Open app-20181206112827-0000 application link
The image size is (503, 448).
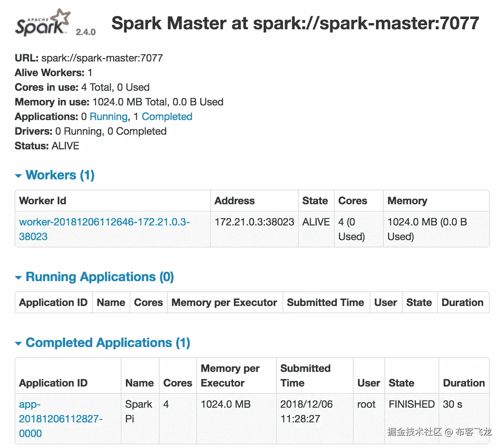(61, 419)
